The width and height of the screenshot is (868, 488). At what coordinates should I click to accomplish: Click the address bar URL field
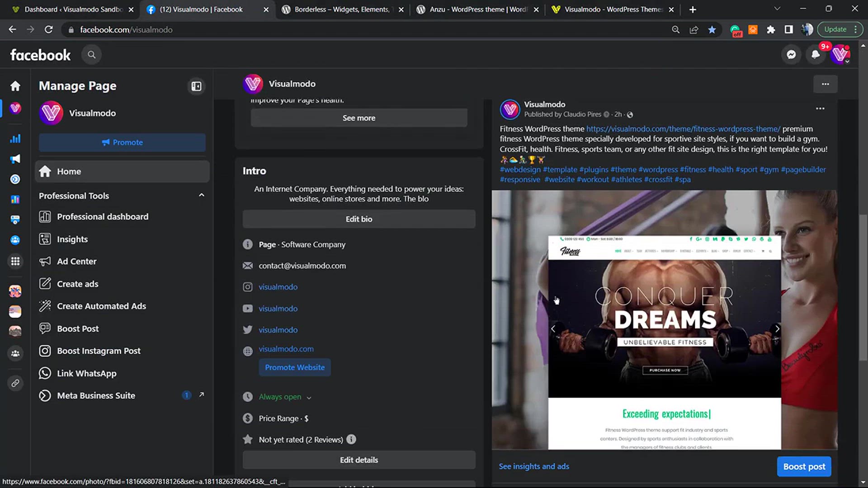coord(362,29)
